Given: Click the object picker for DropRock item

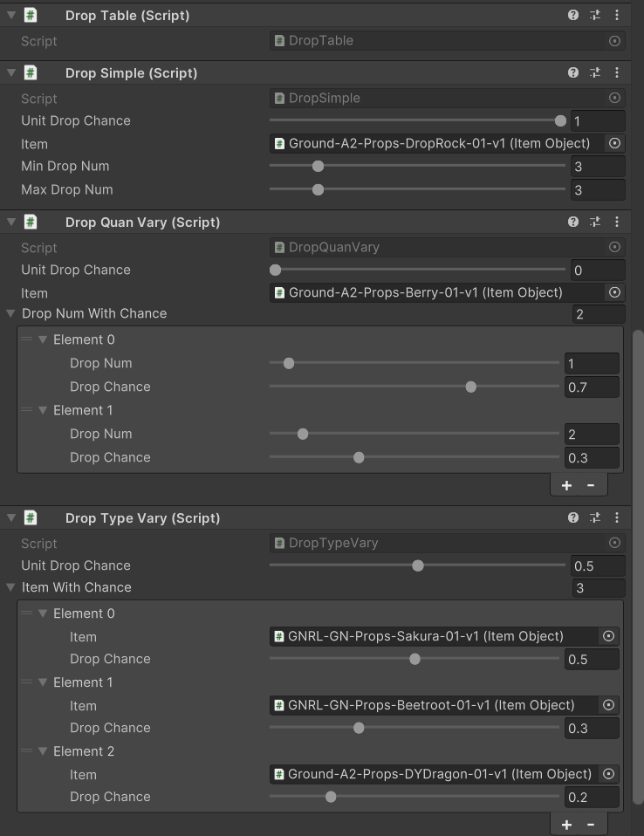Looking at the screenshot, I should click(614, 143).
